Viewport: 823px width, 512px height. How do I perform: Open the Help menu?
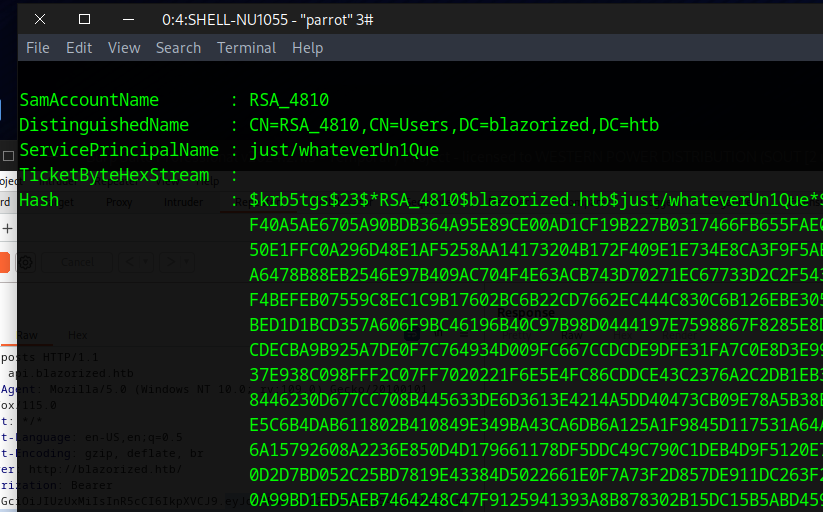click(x=307, y=48)
